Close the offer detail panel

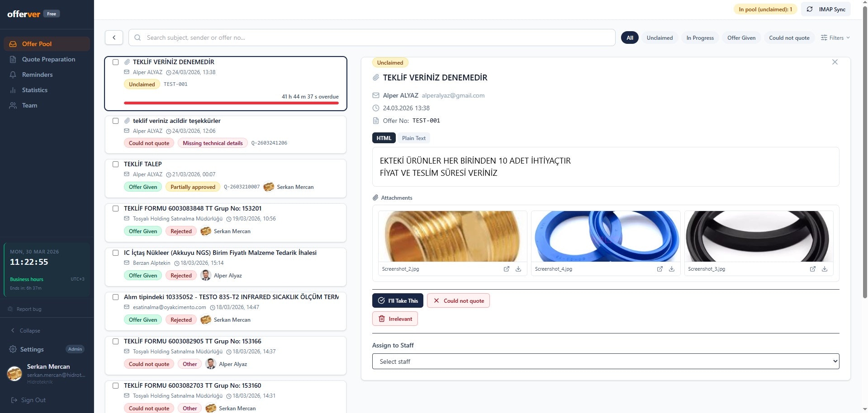(835, 62)
